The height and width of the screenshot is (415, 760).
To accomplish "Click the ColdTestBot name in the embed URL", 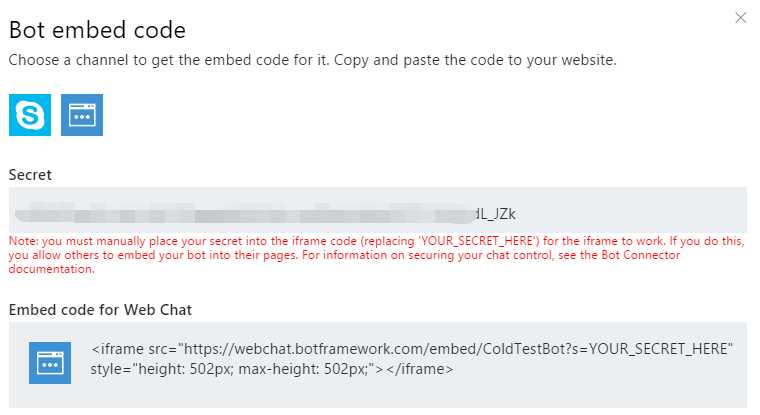I will [x=527, y=349].
